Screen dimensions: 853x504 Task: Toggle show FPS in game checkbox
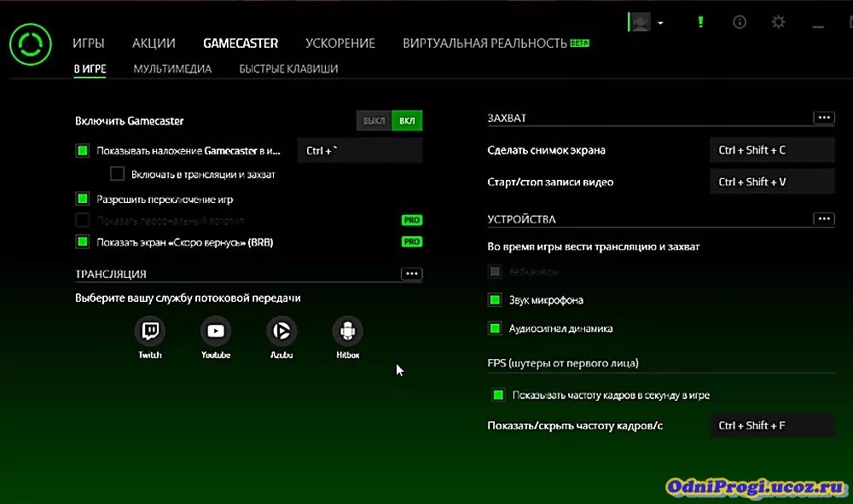click(x=498, y=395)
